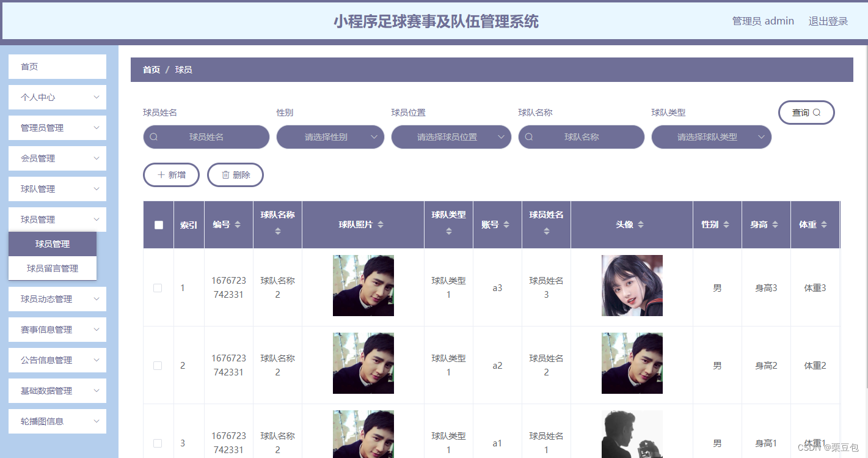Sort by 账号 column arrows
The width and height of the screenshot is (868, 458).
[506, 225]
